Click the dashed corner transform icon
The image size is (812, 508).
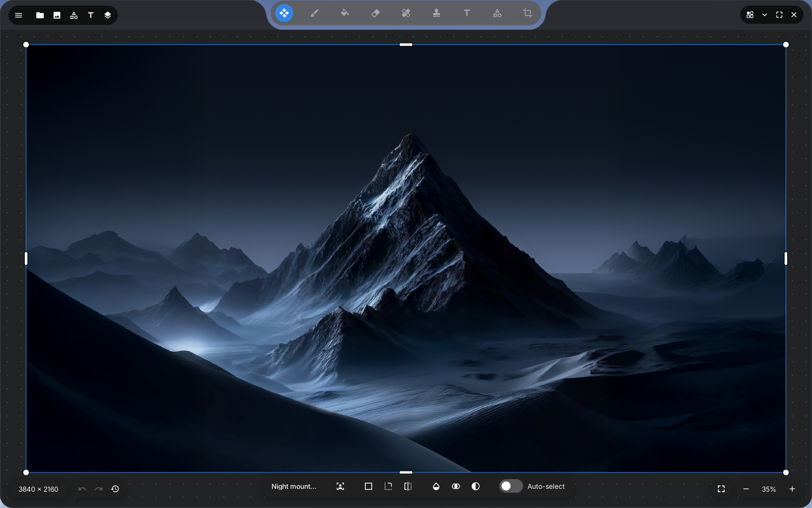click(388, 487)
